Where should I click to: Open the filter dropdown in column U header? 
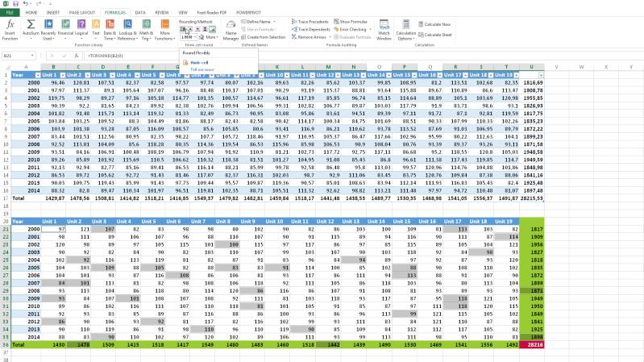(541, 75)
